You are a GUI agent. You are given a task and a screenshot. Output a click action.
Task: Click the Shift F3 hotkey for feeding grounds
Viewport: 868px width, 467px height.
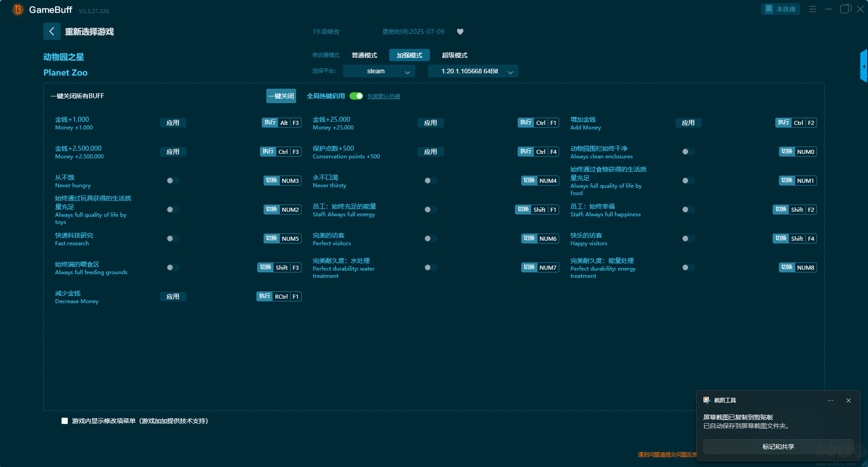coord(279,267)
